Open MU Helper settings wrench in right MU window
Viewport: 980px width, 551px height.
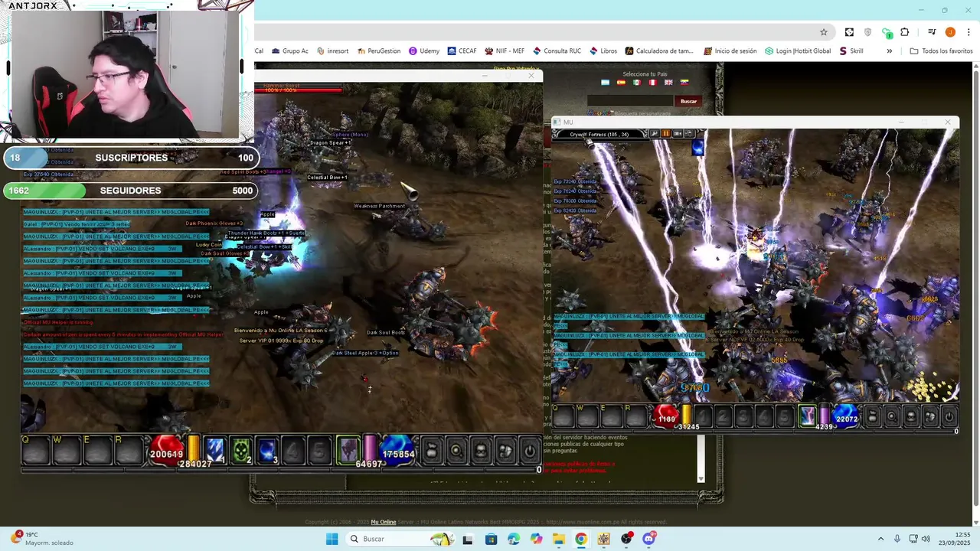655,134
